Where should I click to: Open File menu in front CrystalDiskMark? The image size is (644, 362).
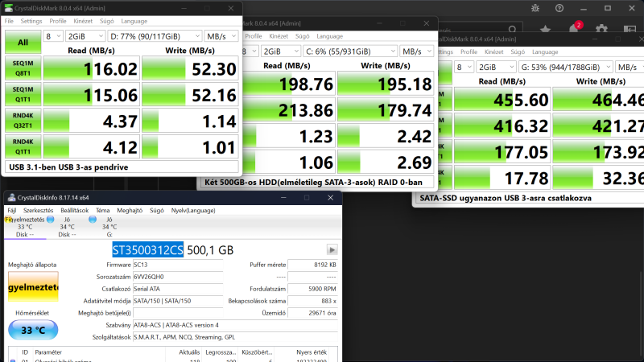click(x=9, y=21)
